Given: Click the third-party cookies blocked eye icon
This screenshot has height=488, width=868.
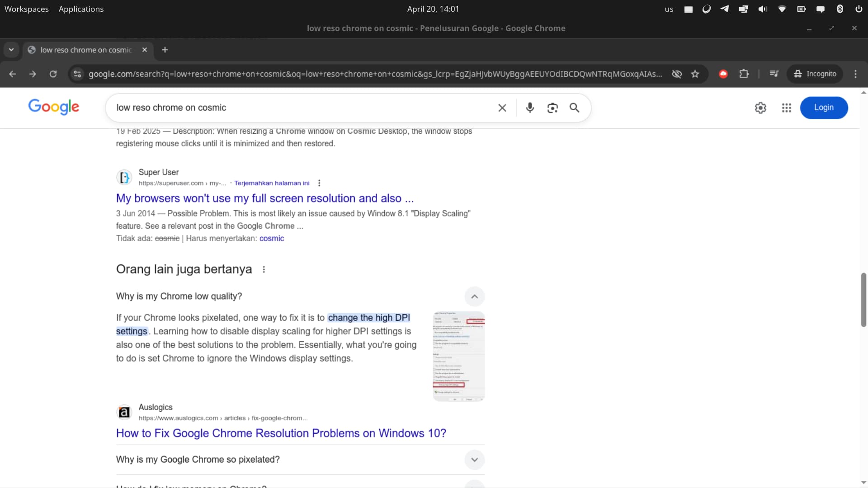Looking at the screenshot, I should (677, 74).
